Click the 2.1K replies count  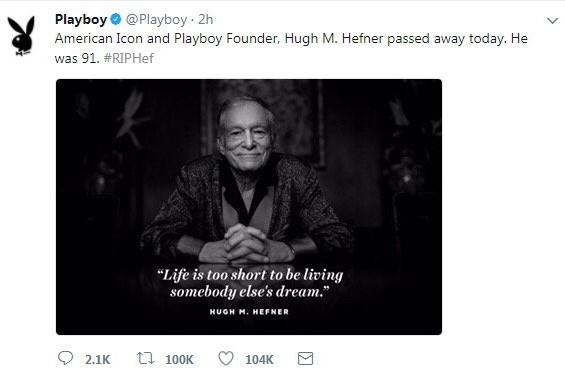click(98, 359)
